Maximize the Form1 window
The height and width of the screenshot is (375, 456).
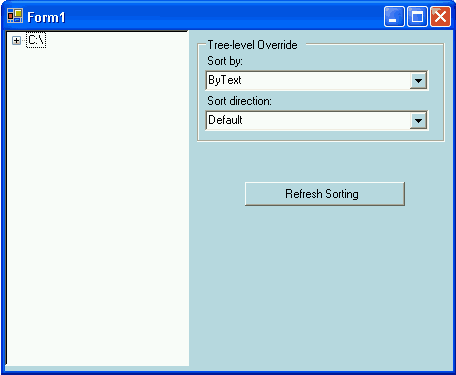click(417, 16)
